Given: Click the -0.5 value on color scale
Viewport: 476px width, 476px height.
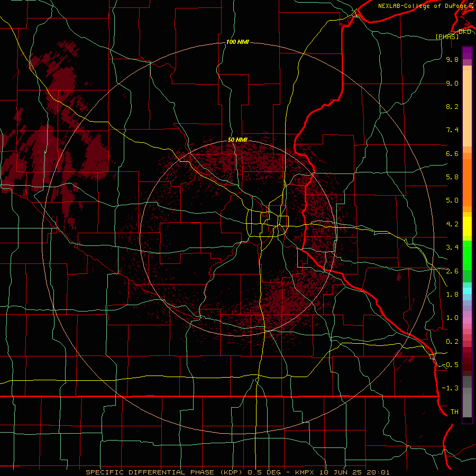Looking at the screenshot, I should pyautogui.click(x=450, y=365).
